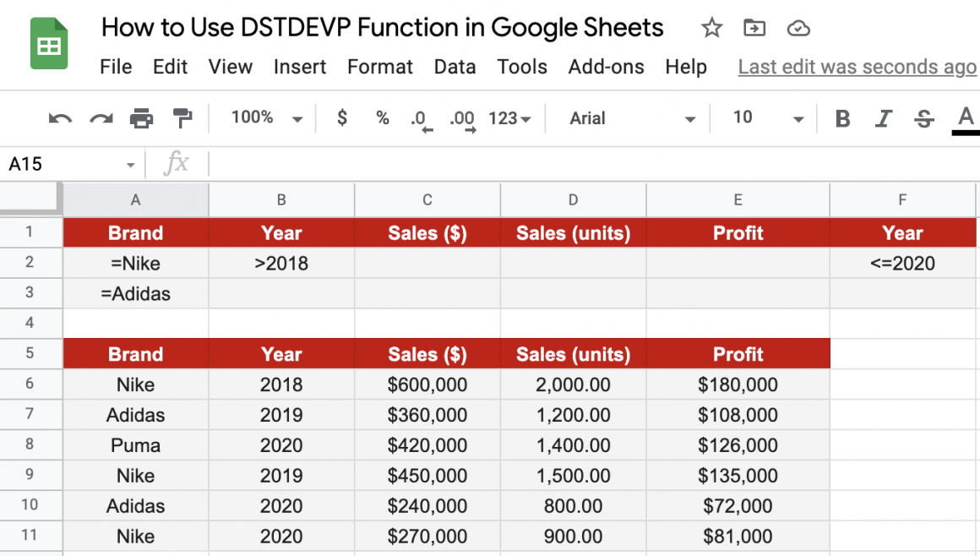Redo the last action
The image size is (980, 556).
point(101,117)
